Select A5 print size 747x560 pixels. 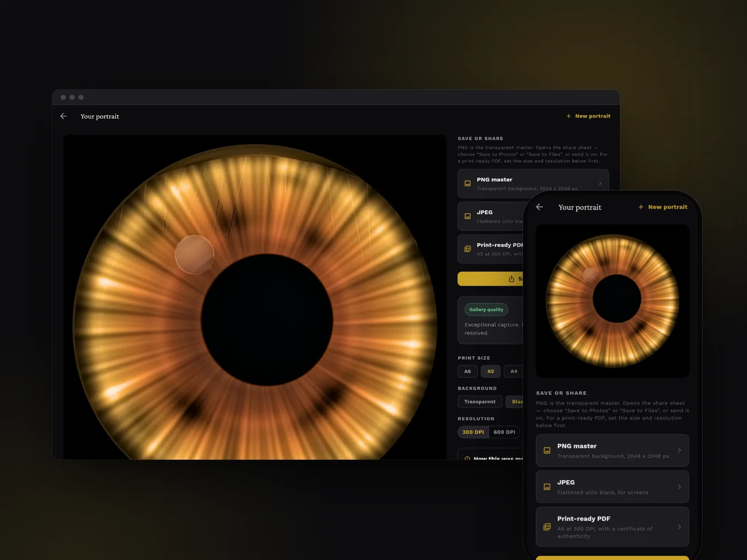(491, 371)
